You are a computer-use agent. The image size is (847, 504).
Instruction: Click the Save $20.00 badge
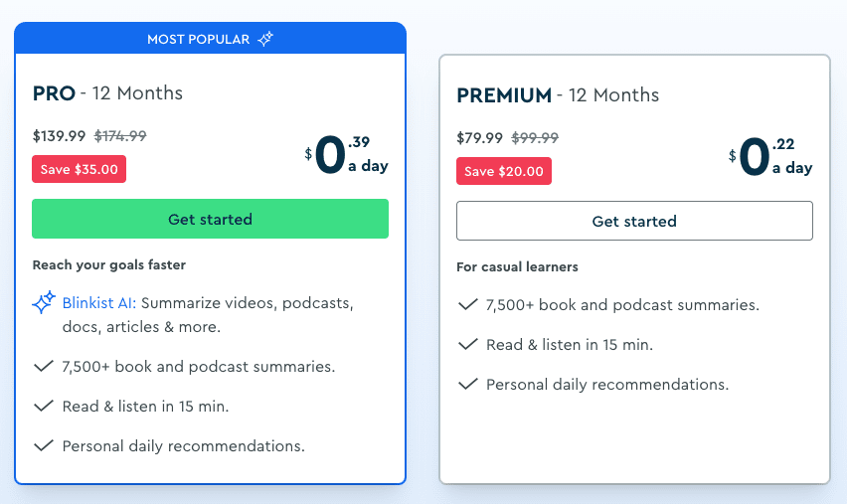[504, 171]
